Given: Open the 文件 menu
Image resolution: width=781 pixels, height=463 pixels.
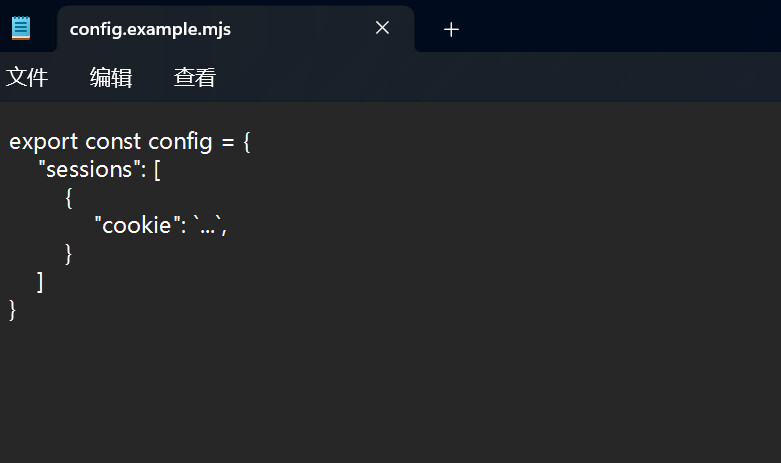Looking at the screenshot, I should (27, 78).
